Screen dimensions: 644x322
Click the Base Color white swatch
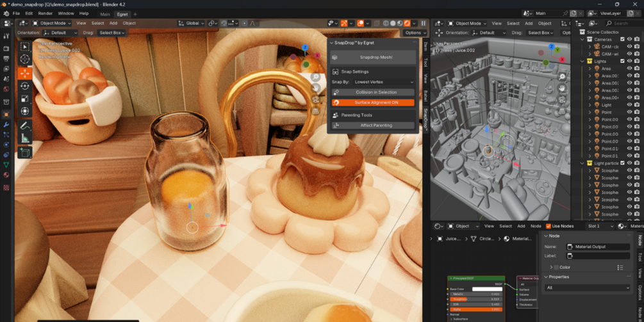point(487,289)
